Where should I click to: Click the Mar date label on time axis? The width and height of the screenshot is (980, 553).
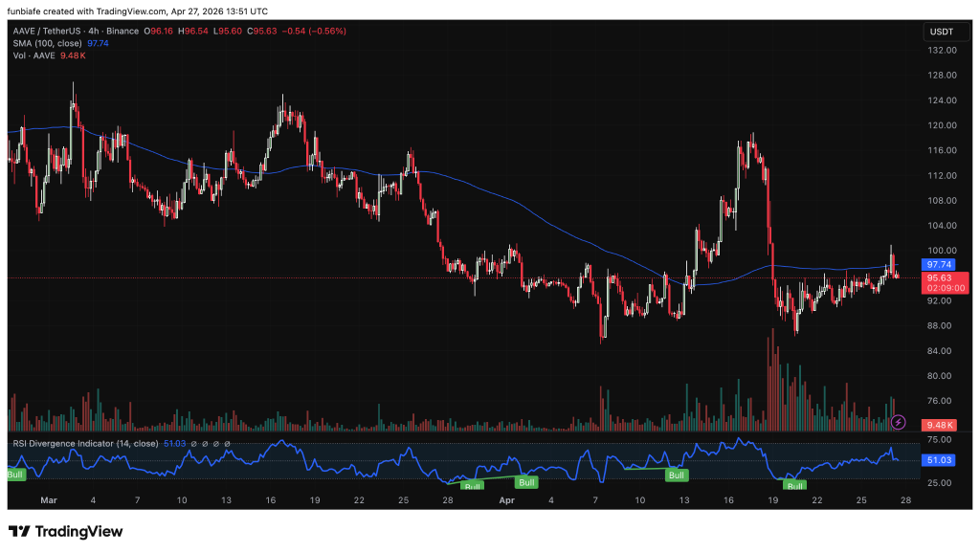50,500
